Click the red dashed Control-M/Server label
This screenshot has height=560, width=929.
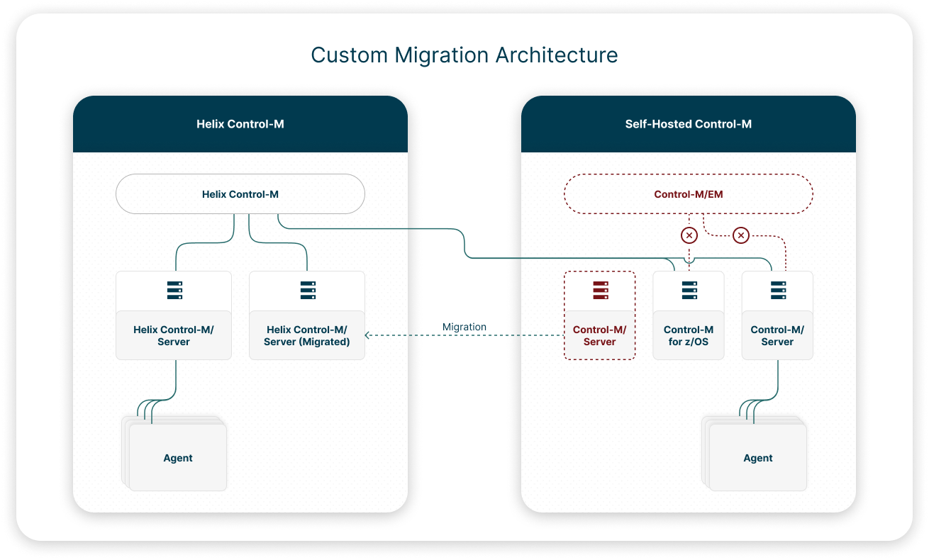600,335
